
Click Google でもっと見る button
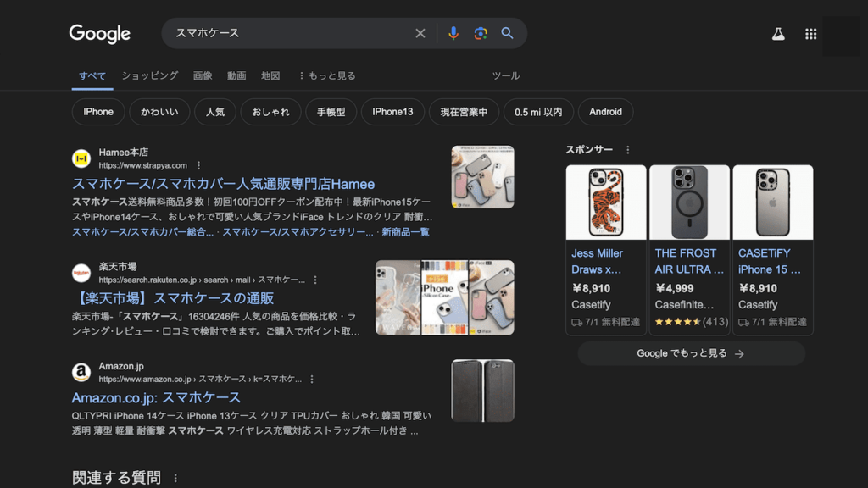tap(691, 353)
